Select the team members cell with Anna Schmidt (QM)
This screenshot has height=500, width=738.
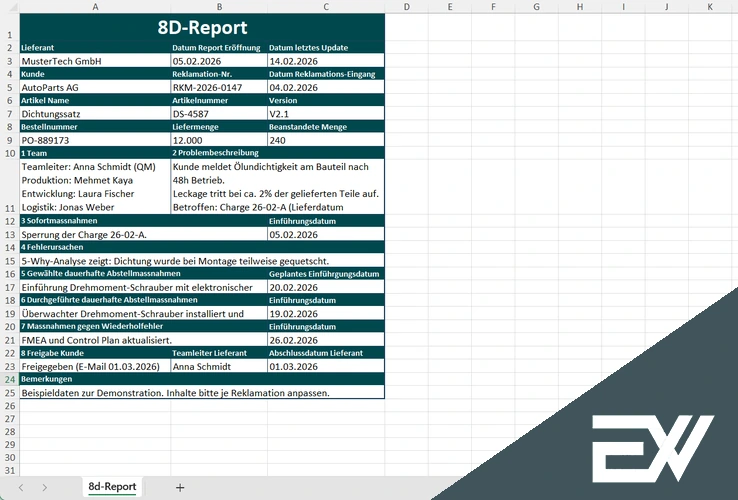95,187
